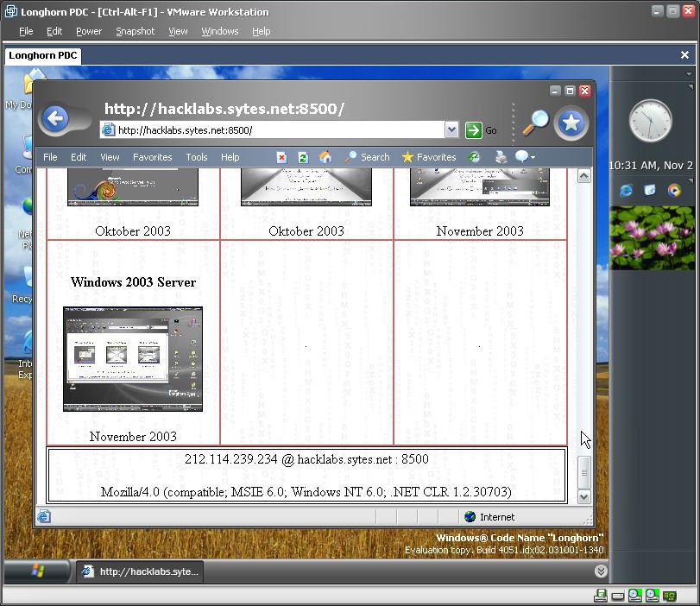This screenshot has height=606, width=700.
Task: Click the page scrollbar down arrow
Action: tap(583, 496)
